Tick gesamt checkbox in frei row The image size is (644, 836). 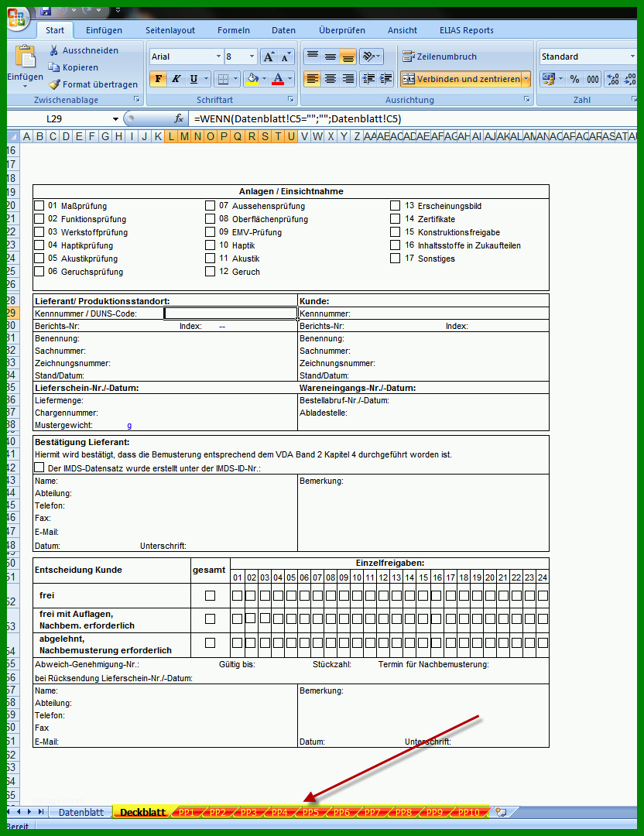coord(210,595)
